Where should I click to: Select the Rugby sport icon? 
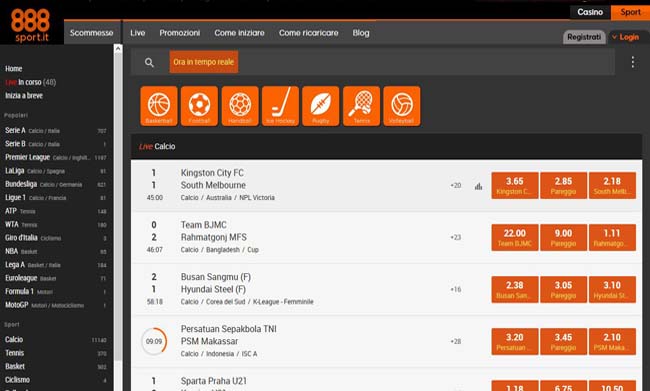(x=321, y=106)
